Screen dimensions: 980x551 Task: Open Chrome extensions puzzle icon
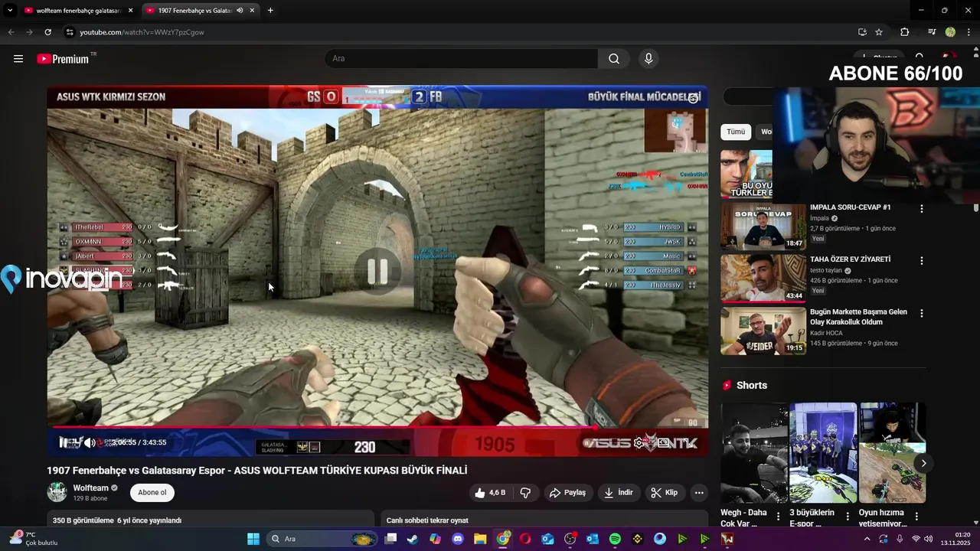[904, 32]
